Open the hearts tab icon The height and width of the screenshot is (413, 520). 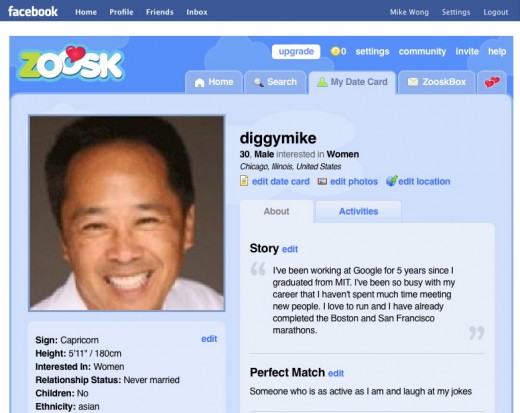point(492,82)
